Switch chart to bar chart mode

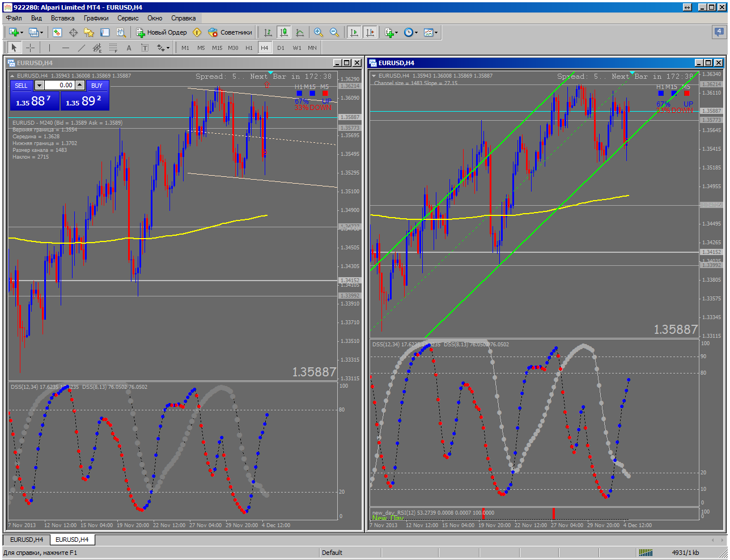(x=268, y=32)
